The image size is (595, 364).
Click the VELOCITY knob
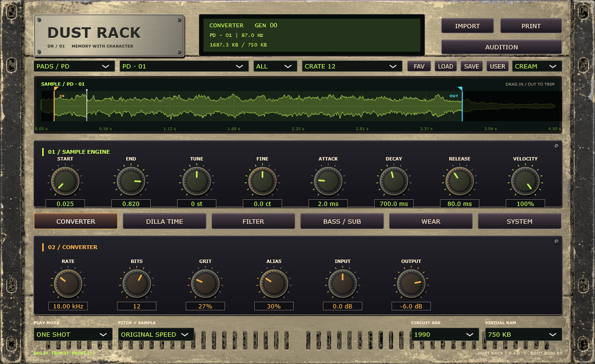(525, 181)
